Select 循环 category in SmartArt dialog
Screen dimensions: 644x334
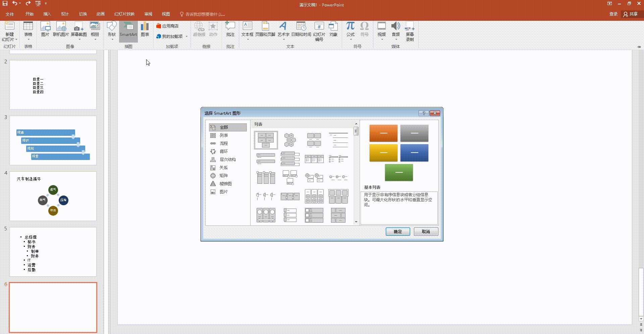coord(223,152)
